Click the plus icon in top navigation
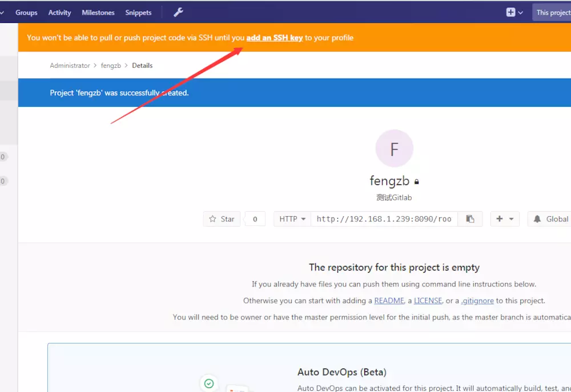 point(510,13)
